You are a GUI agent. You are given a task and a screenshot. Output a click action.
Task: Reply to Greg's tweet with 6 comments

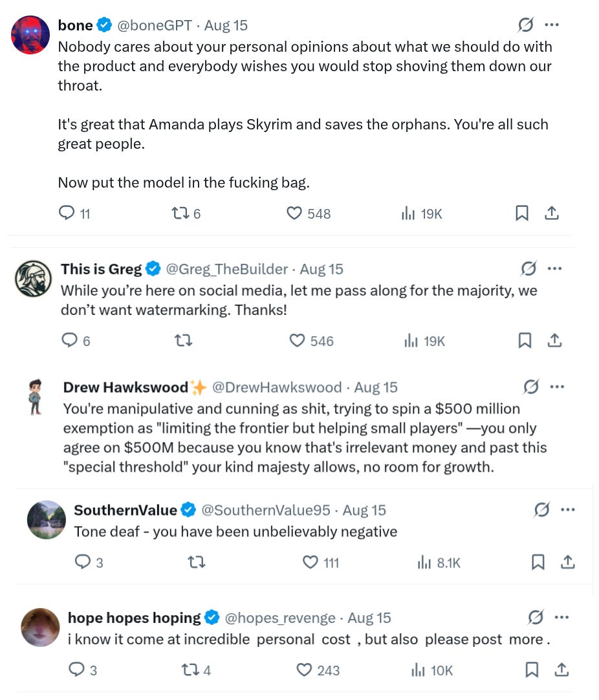pyautogui.click(x=76, y=341)
